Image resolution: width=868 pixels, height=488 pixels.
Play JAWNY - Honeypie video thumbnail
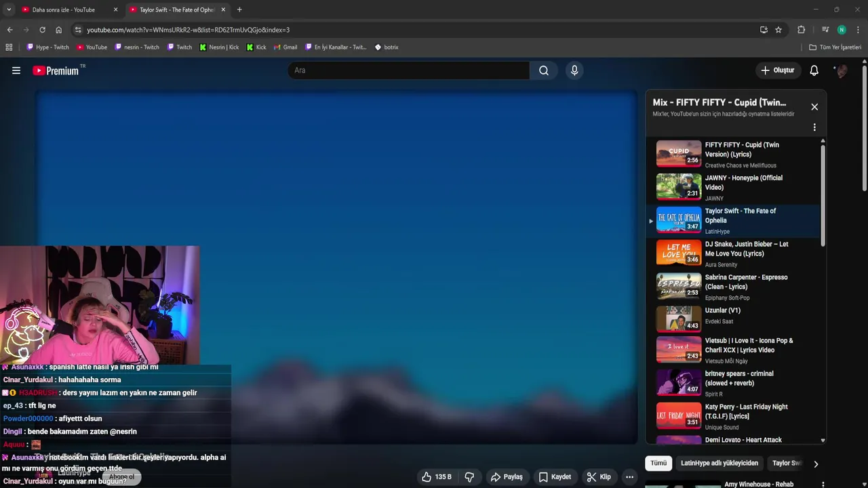tap(679, 187)
